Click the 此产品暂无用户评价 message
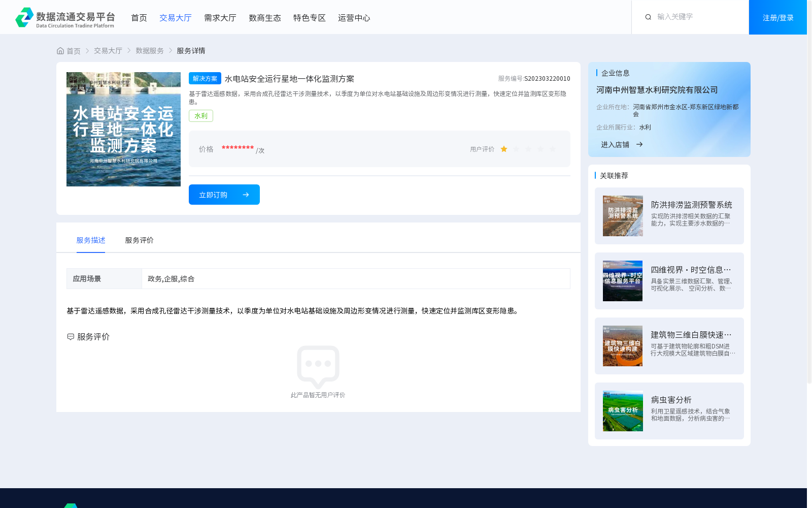 [318, 395]
